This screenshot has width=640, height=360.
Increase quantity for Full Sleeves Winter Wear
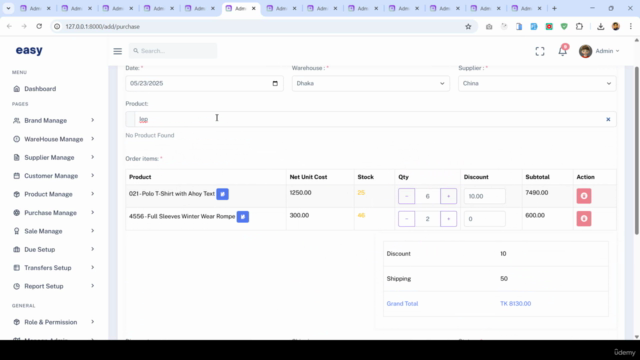pos(448,219)
